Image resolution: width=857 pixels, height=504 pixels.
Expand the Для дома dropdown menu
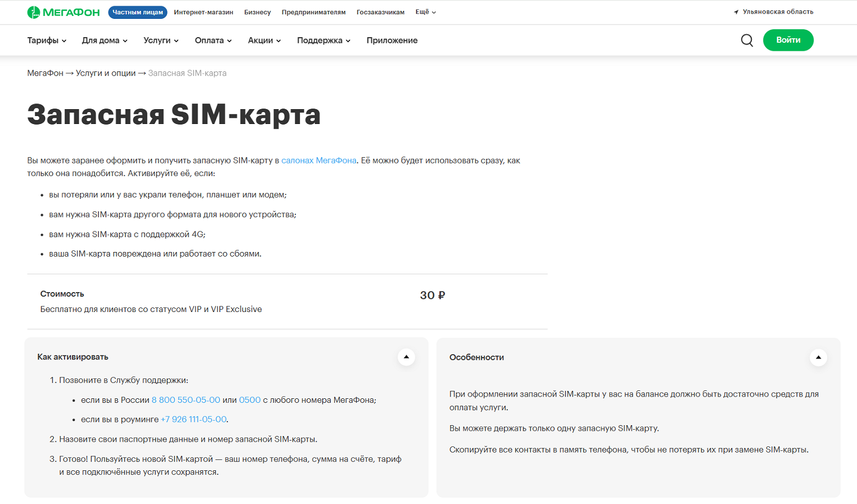(105, 41)
